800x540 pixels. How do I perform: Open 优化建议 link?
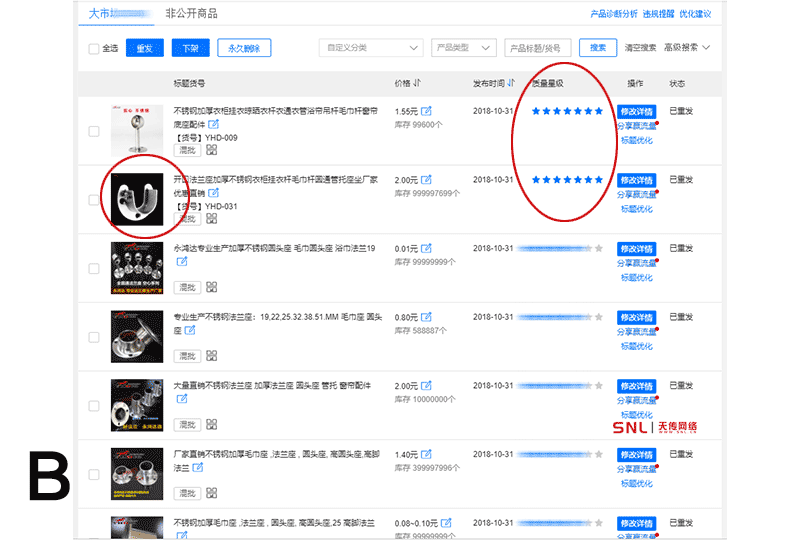pos(695,14)
